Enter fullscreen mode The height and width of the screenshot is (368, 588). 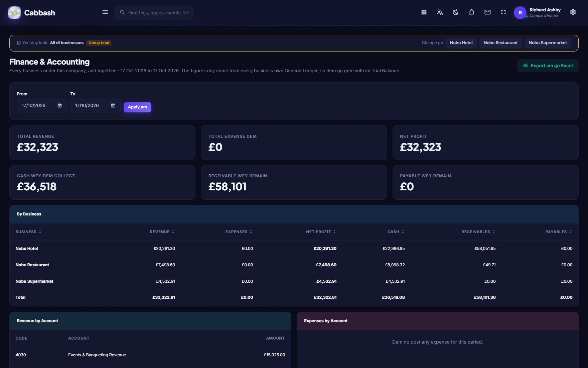(x=503, y=12)
